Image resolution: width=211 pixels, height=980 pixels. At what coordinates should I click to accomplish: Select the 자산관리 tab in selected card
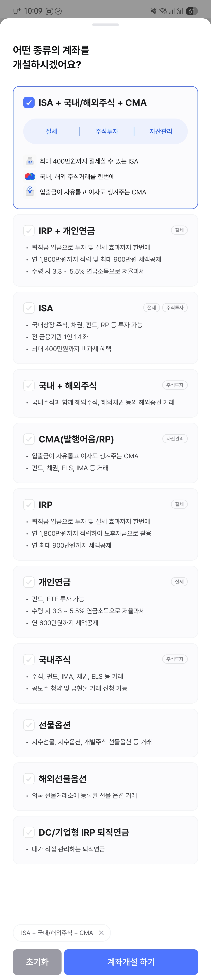161,131
